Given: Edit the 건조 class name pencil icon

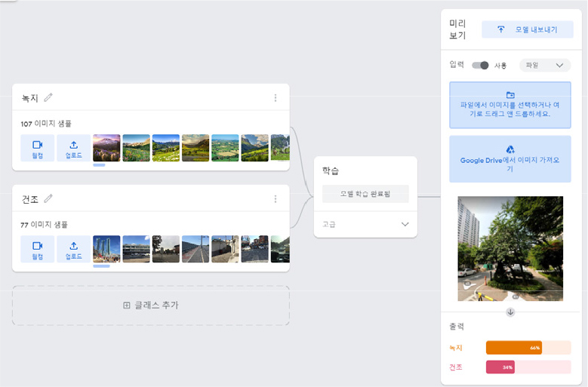Looking at the screenshot, I should pos(48,198).
